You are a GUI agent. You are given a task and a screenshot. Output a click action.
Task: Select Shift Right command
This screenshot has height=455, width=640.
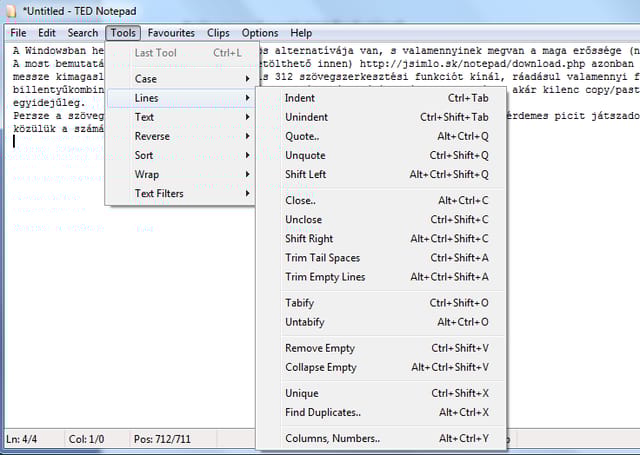[x=382, y=239]
